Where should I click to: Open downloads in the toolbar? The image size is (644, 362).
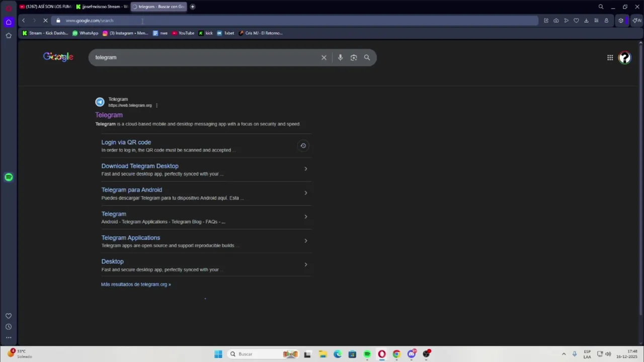click(x=586, y=21)
